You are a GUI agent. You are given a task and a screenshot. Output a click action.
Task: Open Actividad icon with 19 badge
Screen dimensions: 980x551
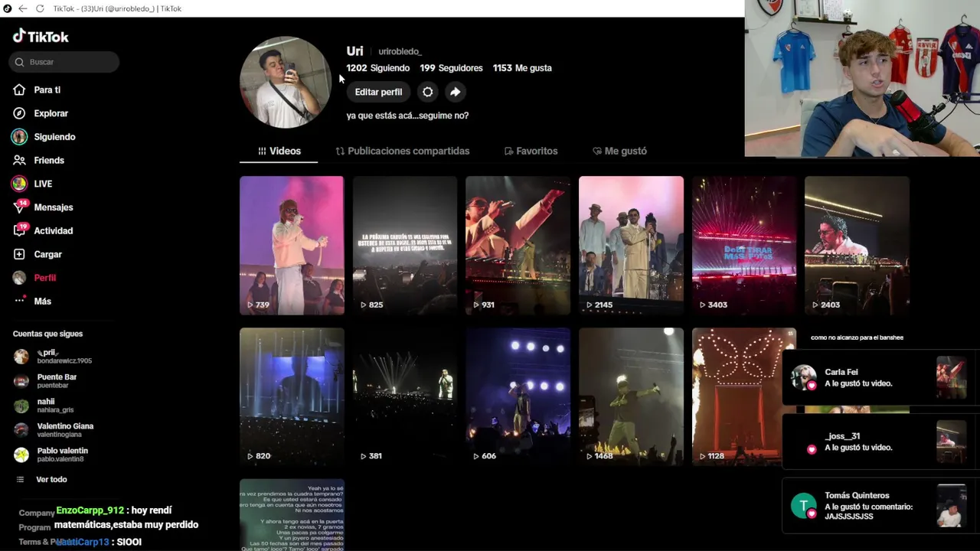pos(19,230)
